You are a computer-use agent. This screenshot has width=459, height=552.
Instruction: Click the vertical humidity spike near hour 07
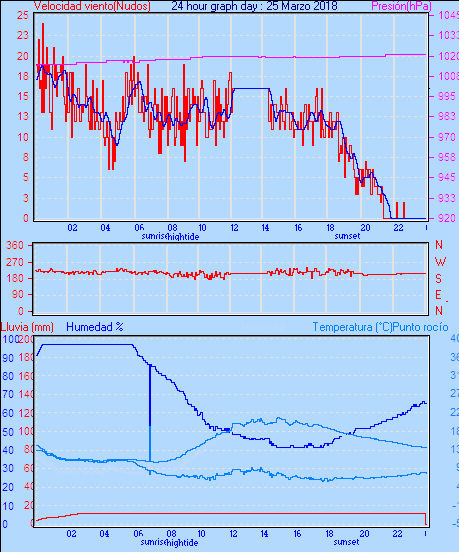[150, 413]
